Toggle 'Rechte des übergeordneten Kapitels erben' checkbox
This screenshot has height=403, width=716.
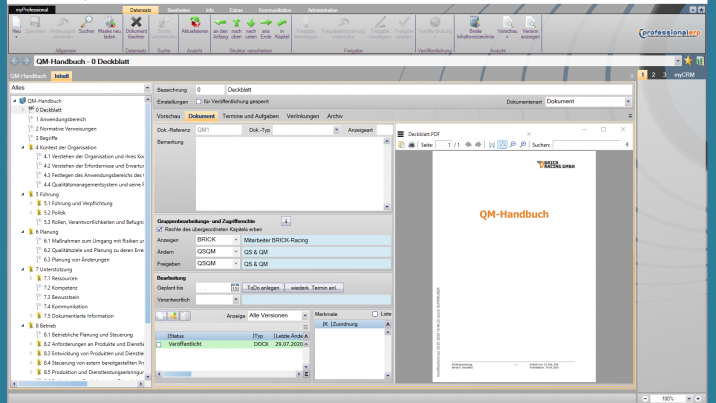tap(161, 228)
